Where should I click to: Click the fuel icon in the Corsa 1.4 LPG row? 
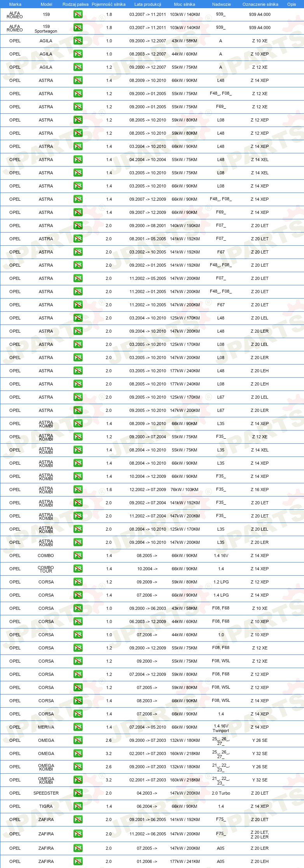pyautogui.click(x=78, y=595)
